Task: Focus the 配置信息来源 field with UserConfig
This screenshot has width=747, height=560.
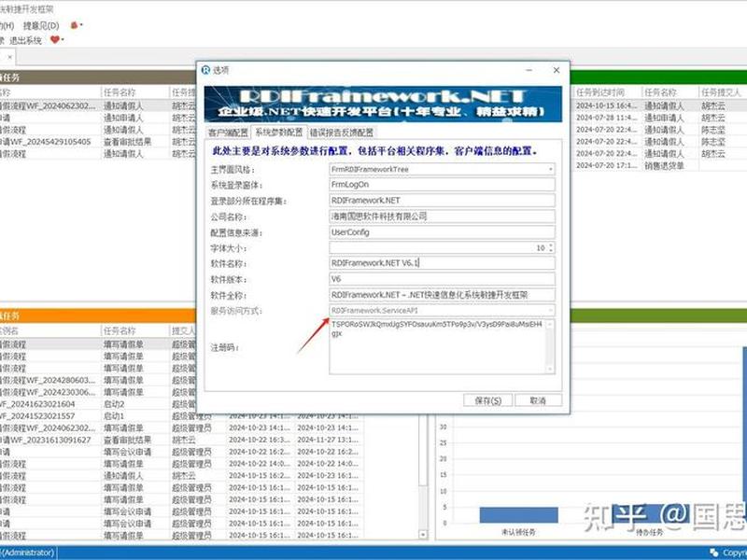Action: coord(442,232)
